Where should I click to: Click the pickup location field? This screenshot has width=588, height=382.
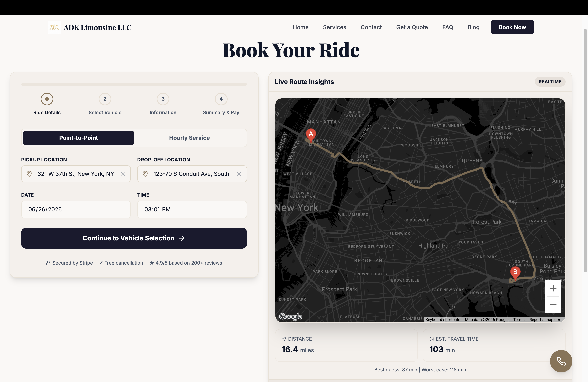[76, 174]
